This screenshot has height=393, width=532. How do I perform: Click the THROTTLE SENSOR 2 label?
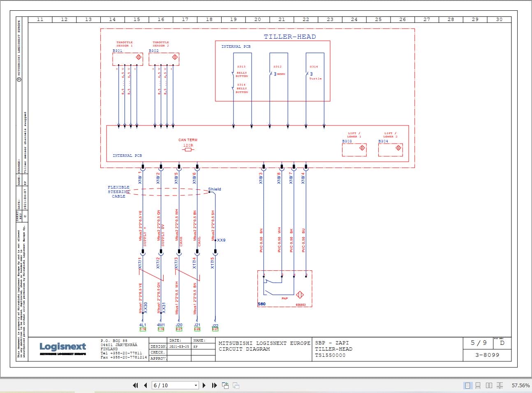(161, 44)
